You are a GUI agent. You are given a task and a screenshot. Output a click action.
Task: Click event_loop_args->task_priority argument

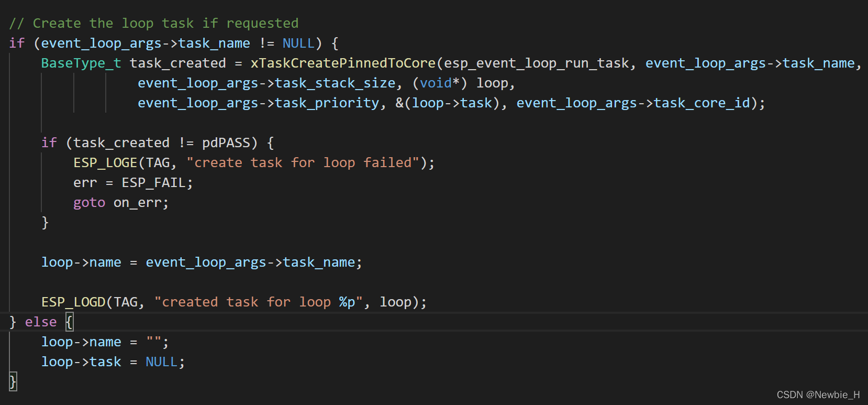click(x=259, y=103)
